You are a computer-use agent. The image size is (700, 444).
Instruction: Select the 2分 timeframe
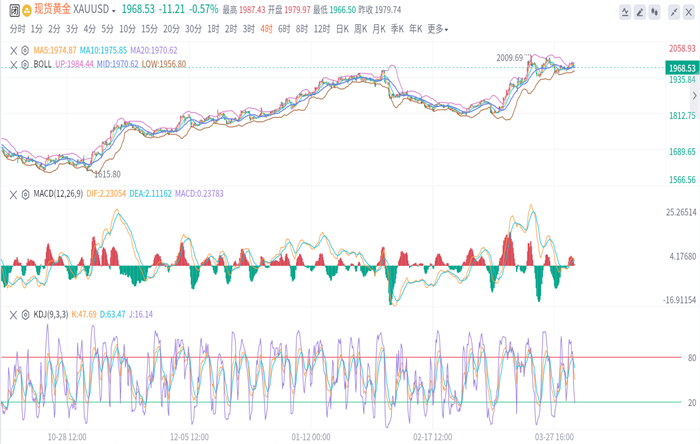click(x=54, y=29)
